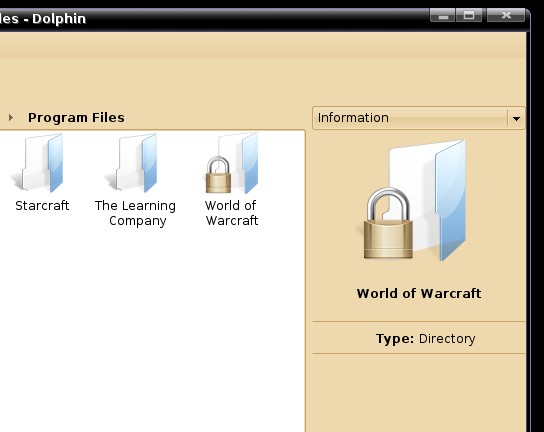Click the Starcraft folder name label
Screen dimensions: 544x432
[42, 205]
